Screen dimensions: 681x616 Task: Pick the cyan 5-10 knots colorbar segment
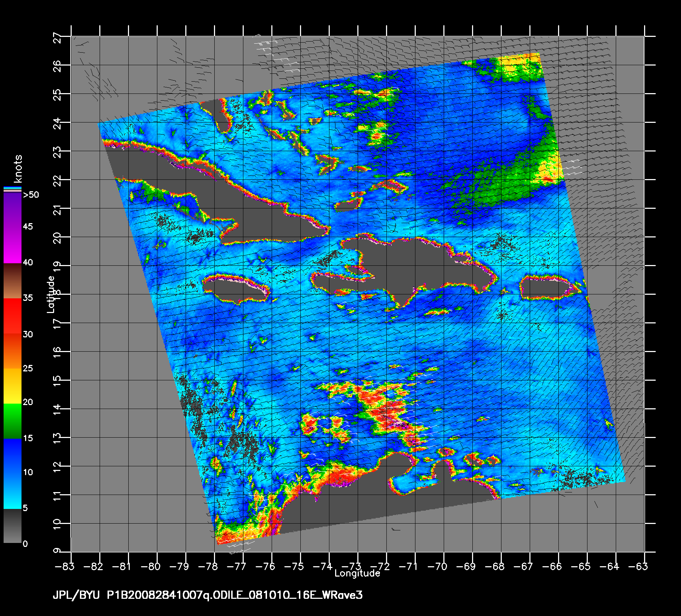point(13,491)
